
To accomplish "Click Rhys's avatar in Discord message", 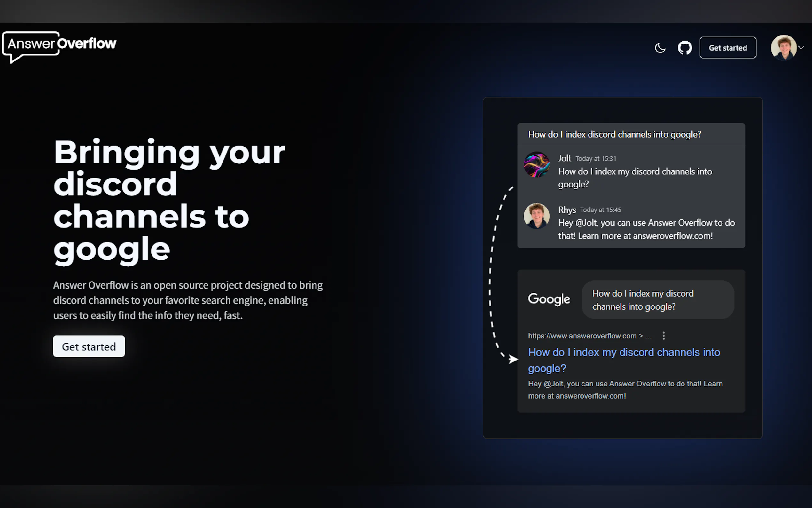I will [x=536, y=216].
